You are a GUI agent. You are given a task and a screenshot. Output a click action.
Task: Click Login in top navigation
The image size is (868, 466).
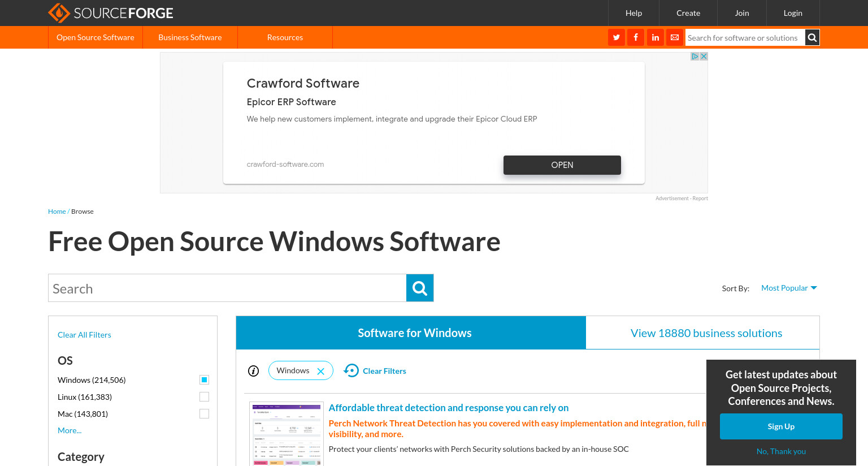pyautogui.click(x=793, y=13)
